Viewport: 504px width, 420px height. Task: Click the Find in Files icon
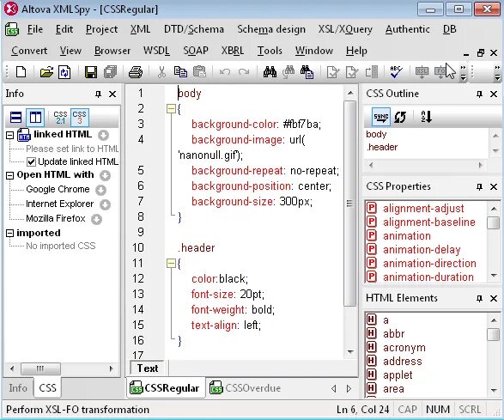[307, 71]
